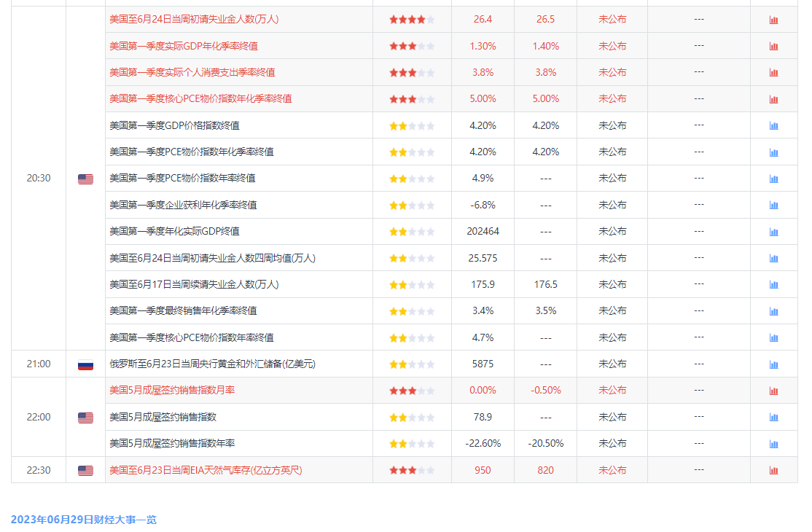Open 美国至6月24日当周初请失业金人数(万人) indicator
Screen dimensions: 812x532
pyautogui.click(x=194, y=19)
